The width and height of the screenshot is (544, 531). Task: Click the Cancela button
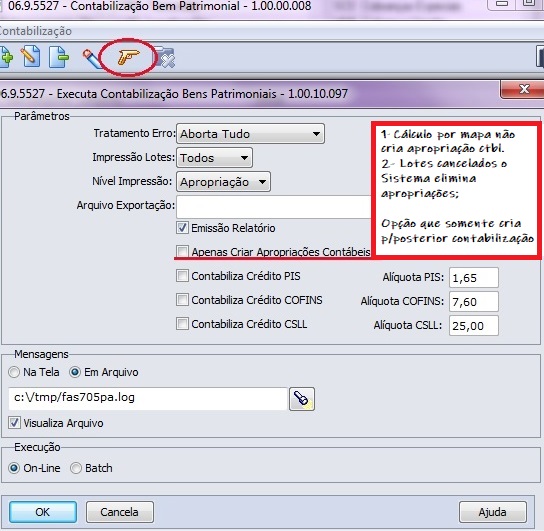120,512
